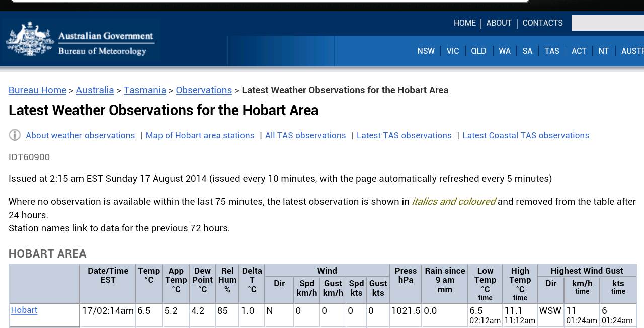
Task: Select the NT state tab
Action: (x=603, y=51)
